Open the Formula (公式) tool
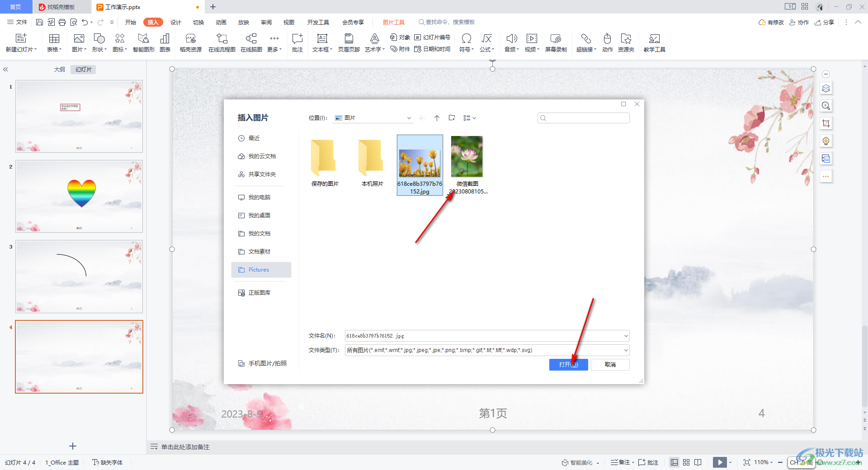The image size is (868, 470). pyautogui.click(x=487, y=38)
